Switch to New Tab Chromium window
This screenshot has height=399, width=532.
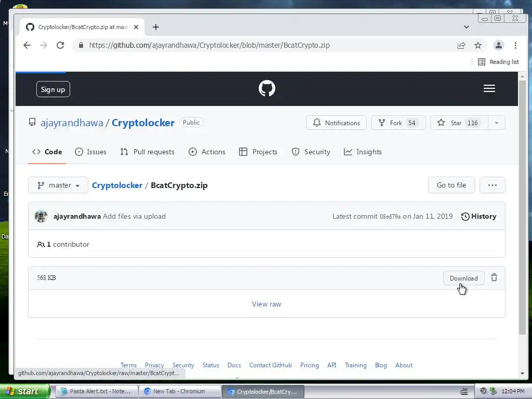click(x=180, y=392)
